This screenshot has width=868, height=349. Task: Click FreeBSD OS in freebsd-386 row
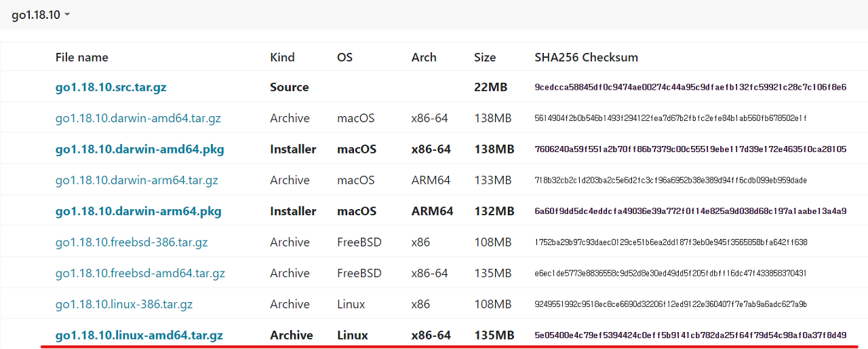tap(359, 242)
